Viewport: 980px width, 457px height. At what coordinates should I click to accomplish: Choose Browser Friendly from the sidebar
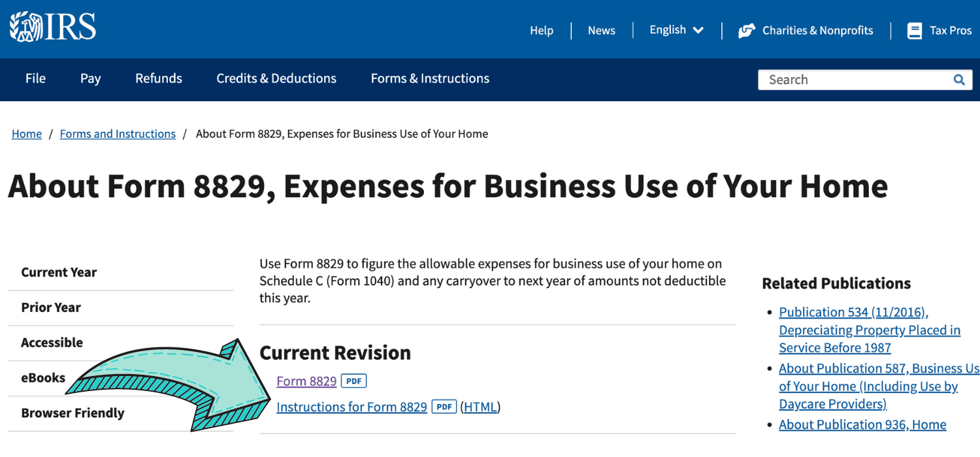(73, 413)
